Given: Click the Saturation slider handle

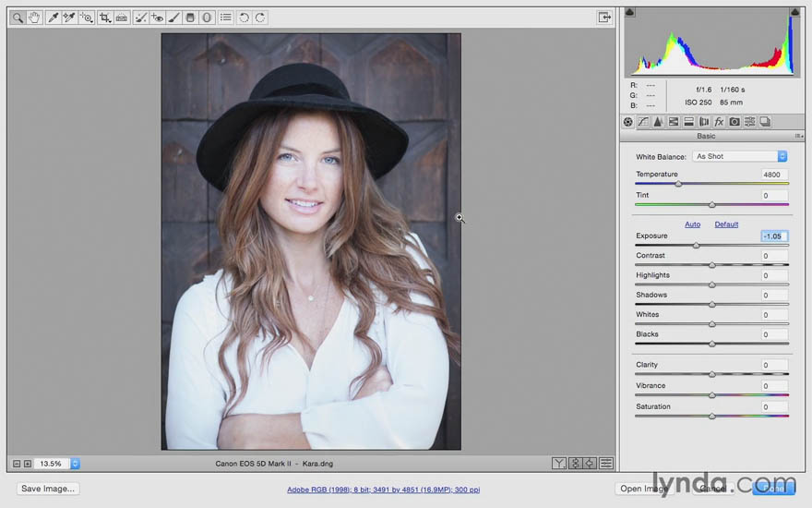Looking at the screenshot, I should coord(712,416).
